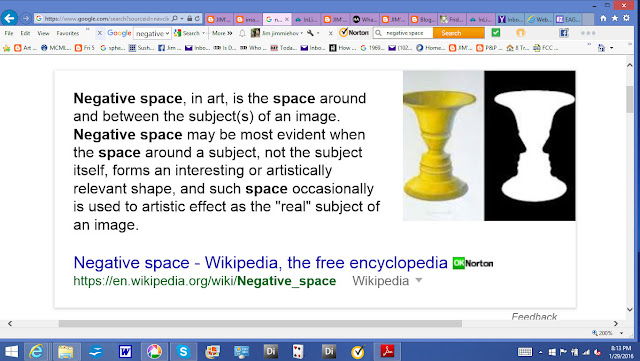Switch to the Yahoo Inbo... tab

(x=510, y=19)
